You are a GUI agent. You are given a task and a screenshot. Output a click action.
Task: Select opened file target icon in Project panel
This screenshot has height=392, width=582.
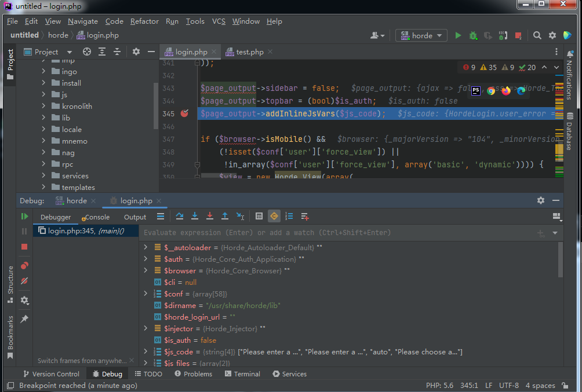tap(87, 52)
